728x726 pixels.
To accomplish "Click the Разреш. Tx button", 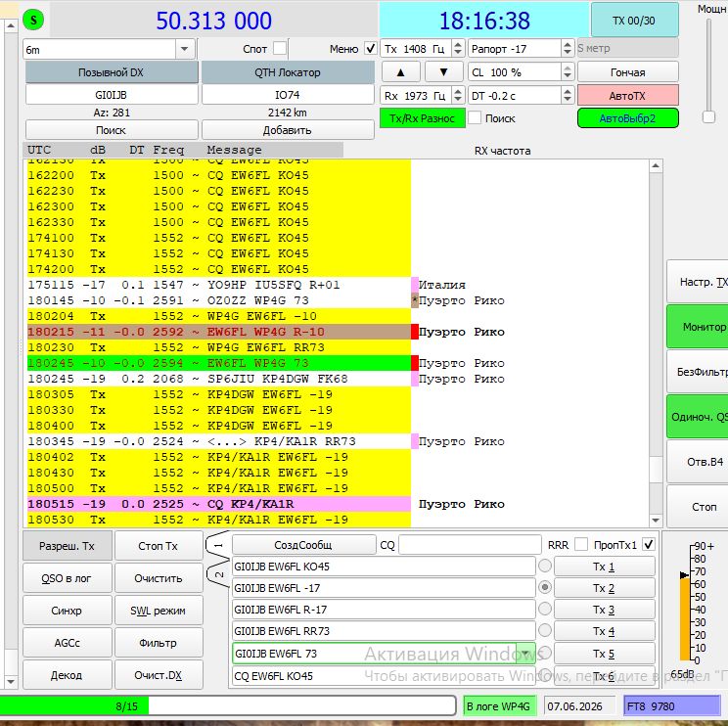I will [68, 546].
